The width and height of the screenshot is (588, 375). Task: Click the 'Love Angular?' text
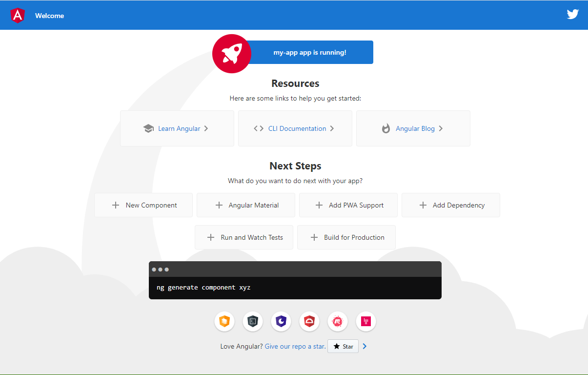click(x=242, y=346)
